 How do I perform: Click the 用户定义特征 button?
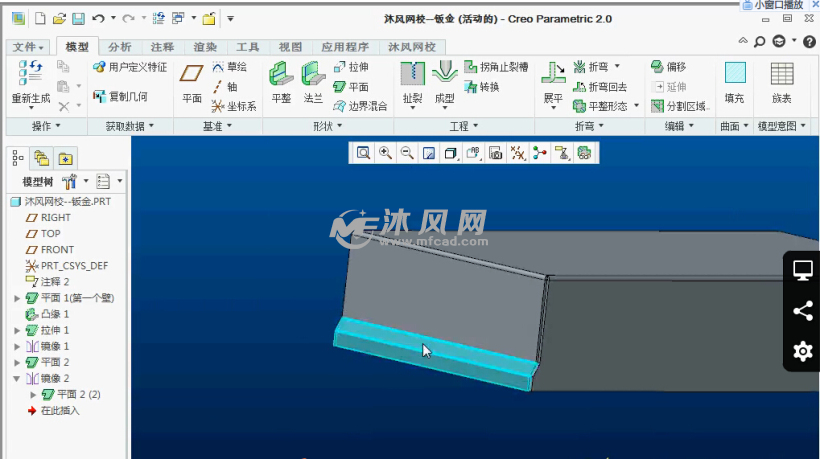pyautogui.click(x=130, y=67)
